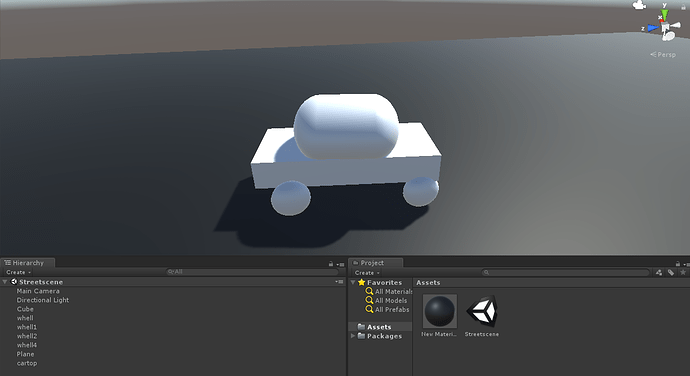Click the New Materi... asset name
690x376 pixels.
pyautogui.click(x=439, y=334)
